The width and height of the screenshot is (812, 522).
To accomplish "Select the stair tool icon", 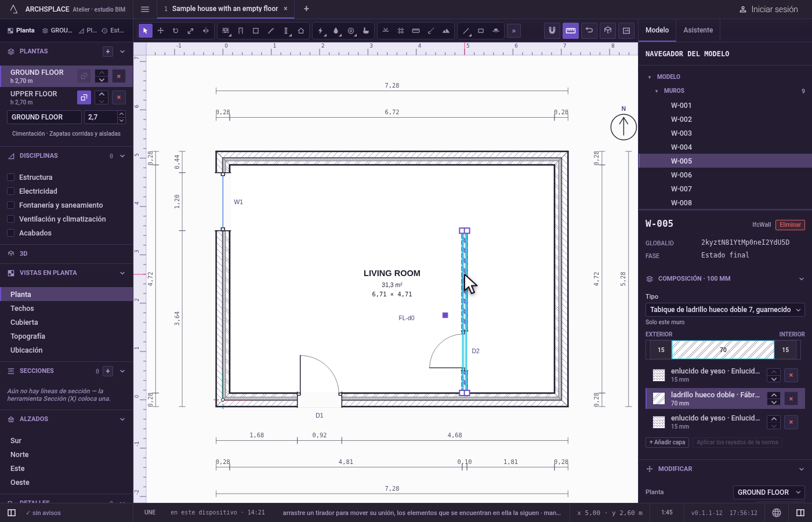I will [x=271, y=31].
